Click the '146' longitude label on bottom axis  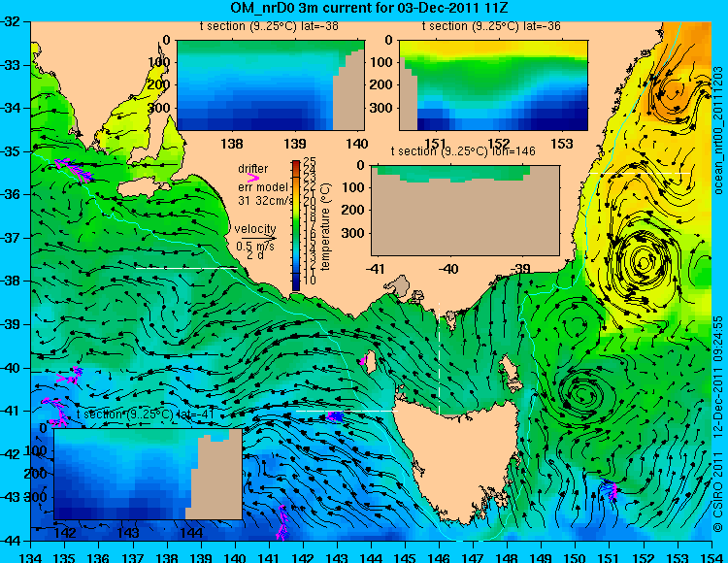439,557
